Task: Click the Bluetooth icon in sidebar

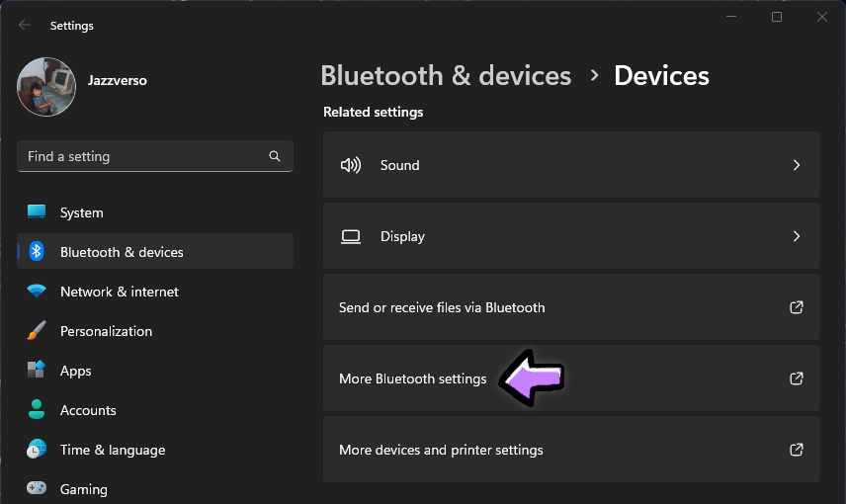Action: pos(37,252)
